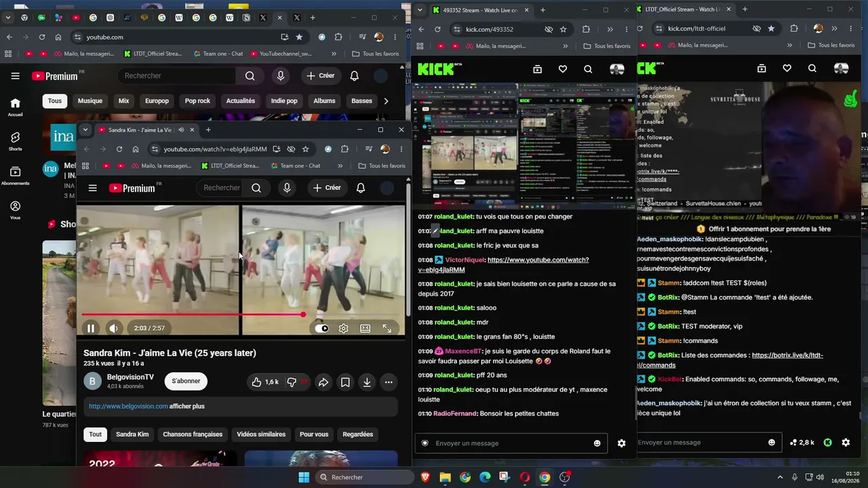Screen dimensions: 868x488
Task: Open the three-dot more actions menu under video
Action: click(x=389, y=382)
